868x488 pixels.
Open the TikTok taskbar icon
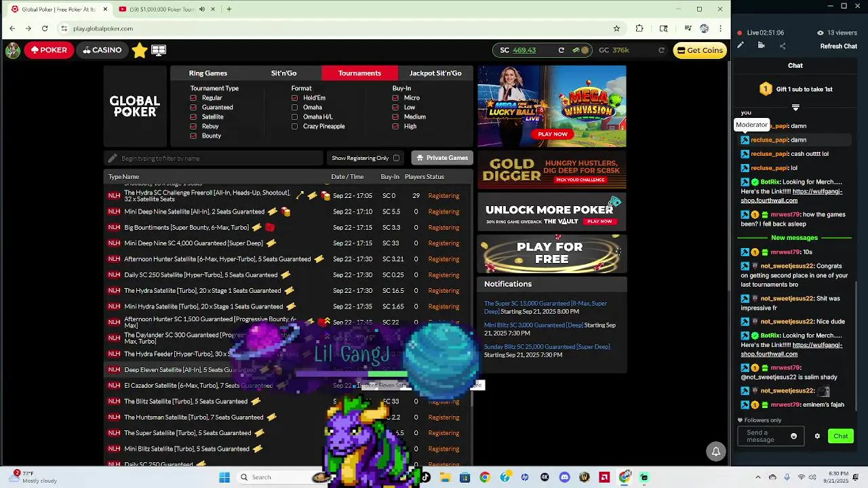[x=425, y=477]
